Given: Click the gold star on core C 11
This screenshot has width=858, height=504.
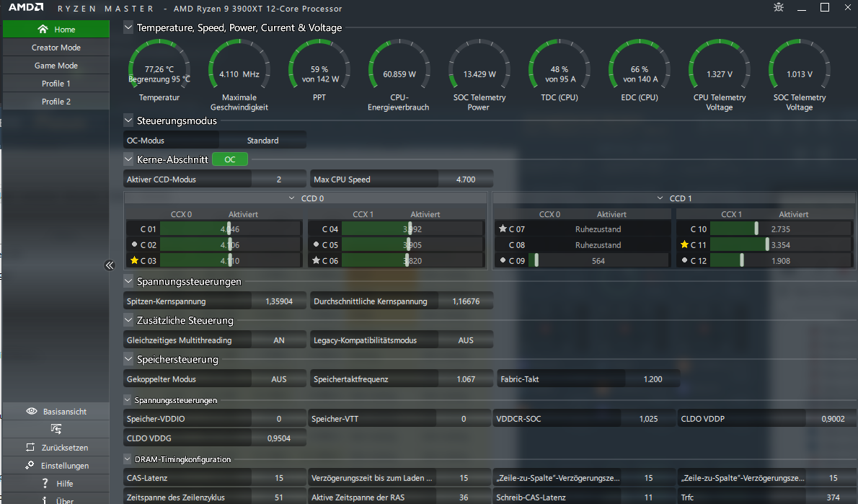Looking at the screenshot, I should [x=684, y=244].
